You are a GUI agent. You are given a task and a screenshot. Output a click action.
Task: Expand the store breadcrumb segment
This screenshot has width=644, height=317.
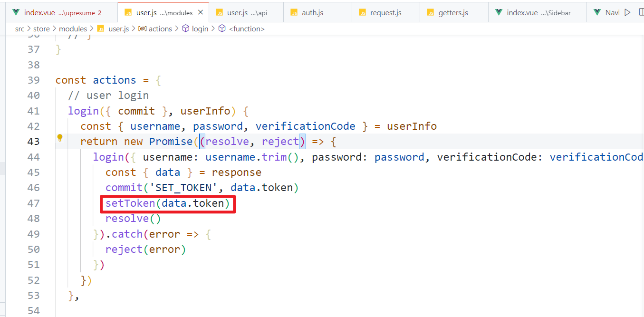click(x=41, y=29)
